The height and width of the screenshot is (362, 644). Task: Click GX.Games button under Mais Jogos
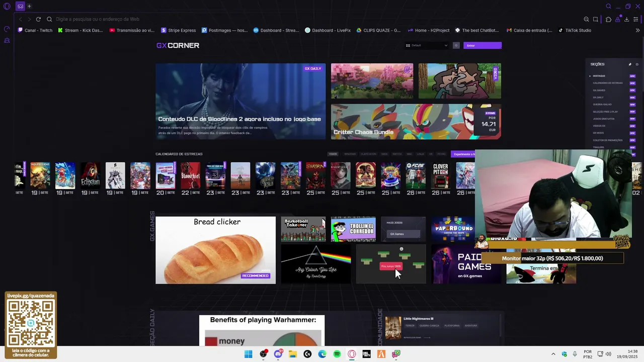403,234
